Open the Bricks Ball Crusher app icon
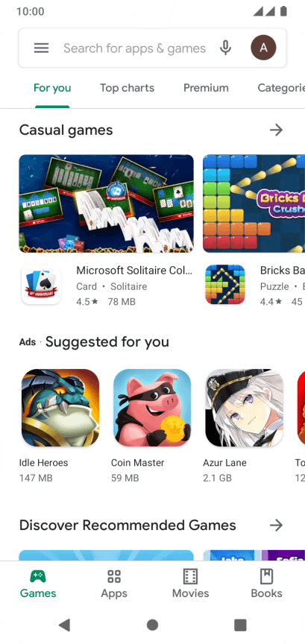Screen dimensions: 305x644 [225, 285]
